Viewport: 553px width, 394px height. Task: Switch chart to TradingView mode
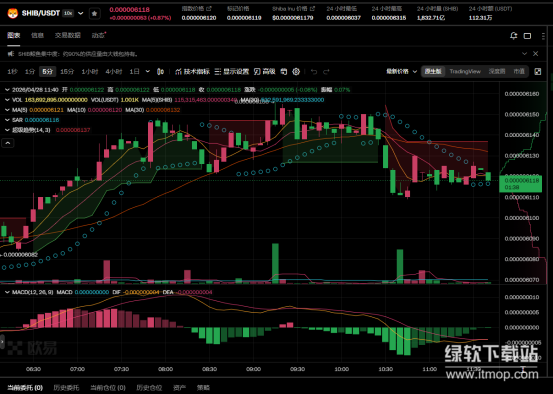[x=465, y=72]
